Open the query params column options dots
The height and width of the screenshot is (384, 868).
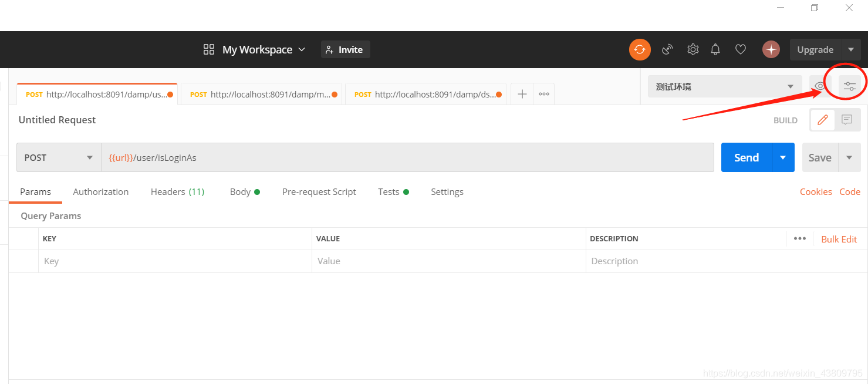click(800, 238)
